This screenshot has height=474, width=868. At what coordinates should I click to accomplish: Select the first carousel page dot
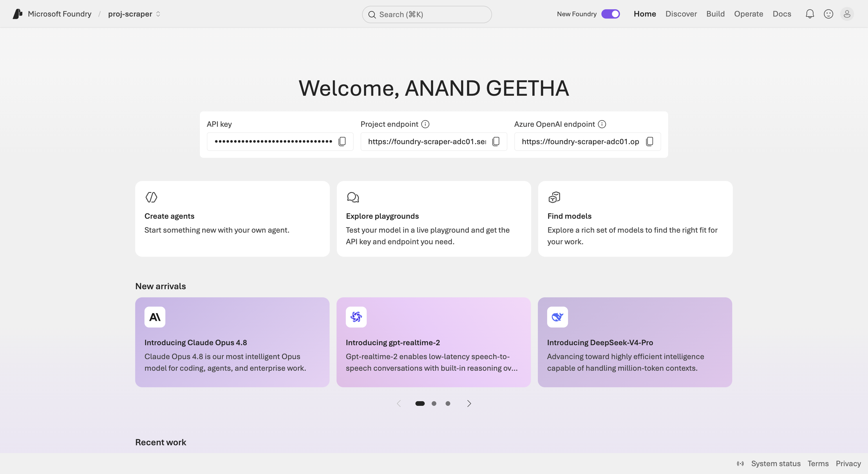[x=420, y=403]
